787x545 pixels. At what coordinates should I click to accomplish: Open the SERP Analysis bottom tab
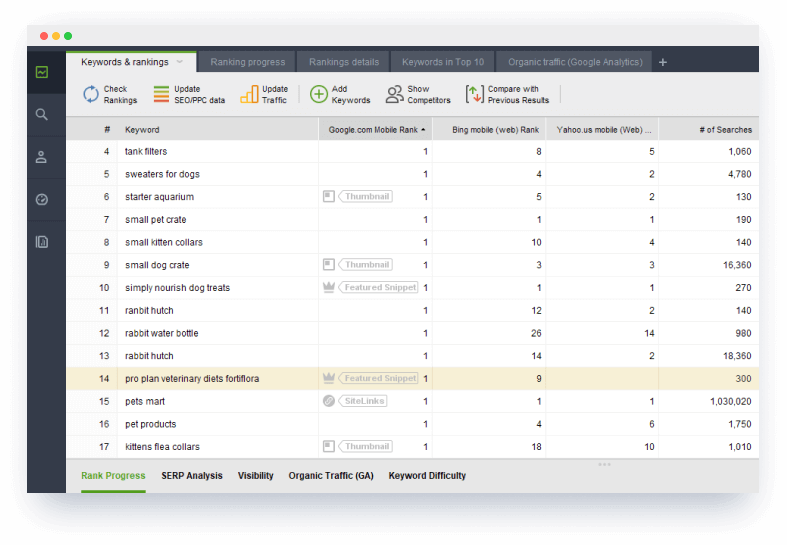(192, 475)
